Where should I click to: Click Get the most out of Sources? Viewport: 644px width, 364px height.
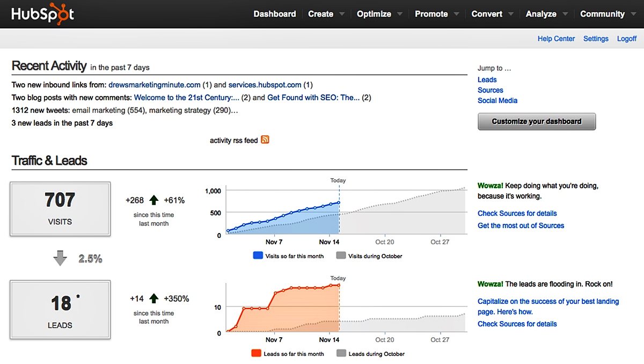pos(521,225)
